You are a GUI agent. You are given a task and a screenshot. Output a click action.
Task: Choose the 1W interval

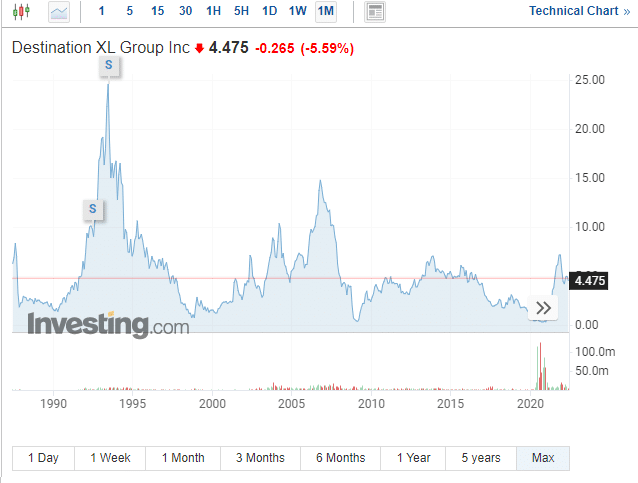[297, 11]
